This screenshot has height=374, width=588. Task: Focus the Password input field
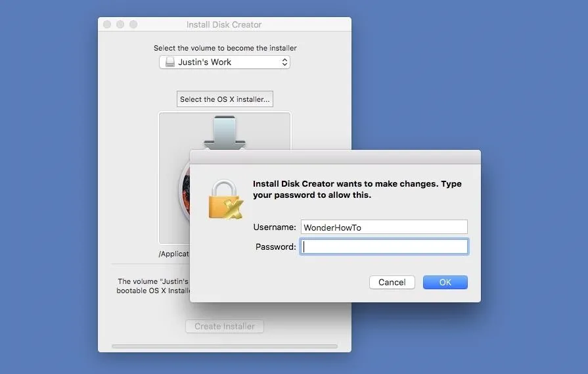tap(384, 247)
